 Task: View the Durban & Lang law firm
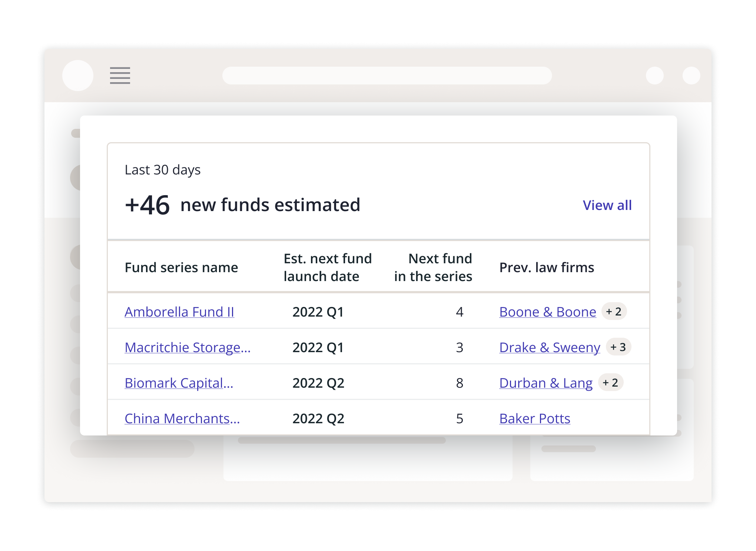point(546,383)
